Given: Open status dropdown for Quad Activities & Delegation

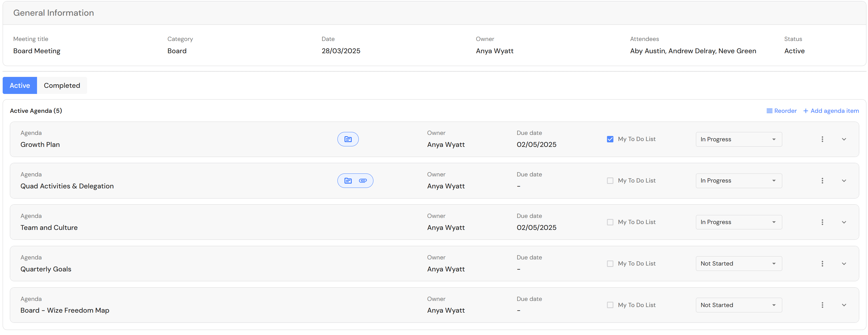Looking at the screenshot, I should 738,181.
